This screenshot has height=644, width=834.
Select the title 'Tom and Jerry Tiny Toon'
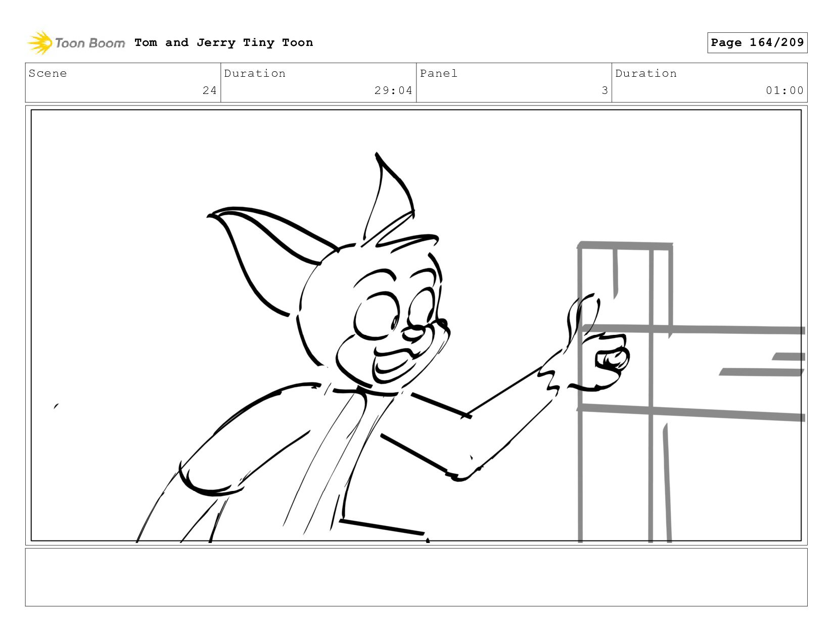pos(224,42)
